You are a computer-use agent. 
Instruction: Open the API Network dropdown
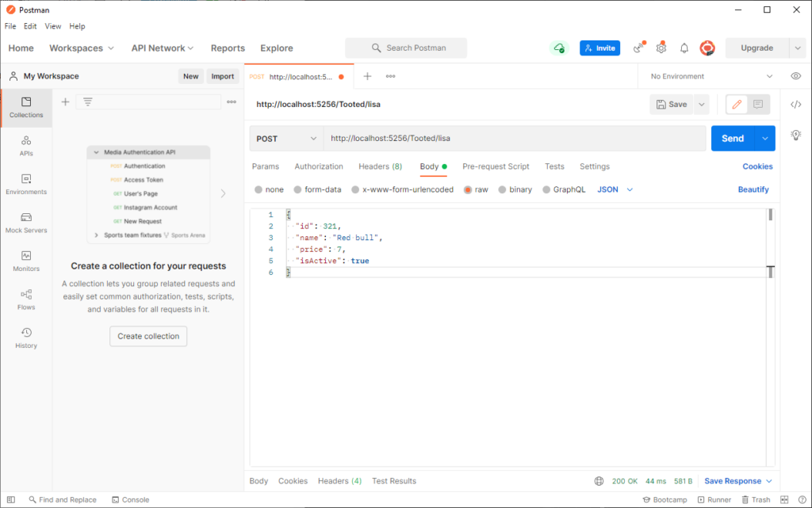pyautogui.click(x=162, y=48)
